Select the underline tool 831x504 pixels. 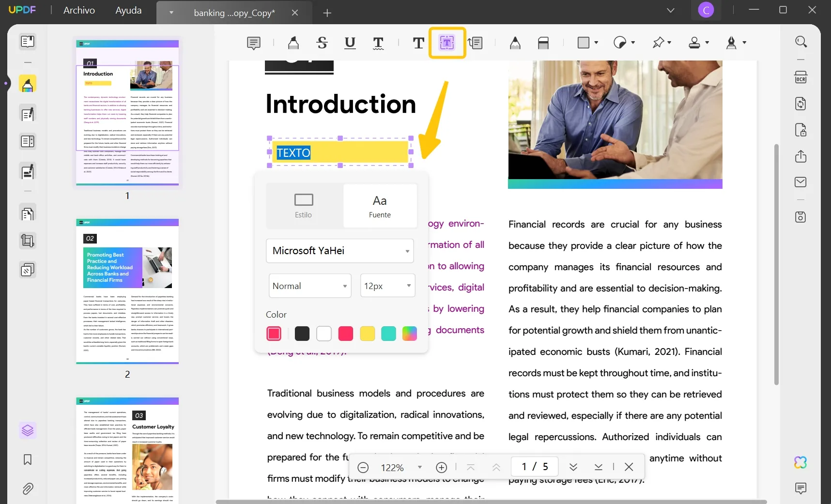click(x=350, y=43)
